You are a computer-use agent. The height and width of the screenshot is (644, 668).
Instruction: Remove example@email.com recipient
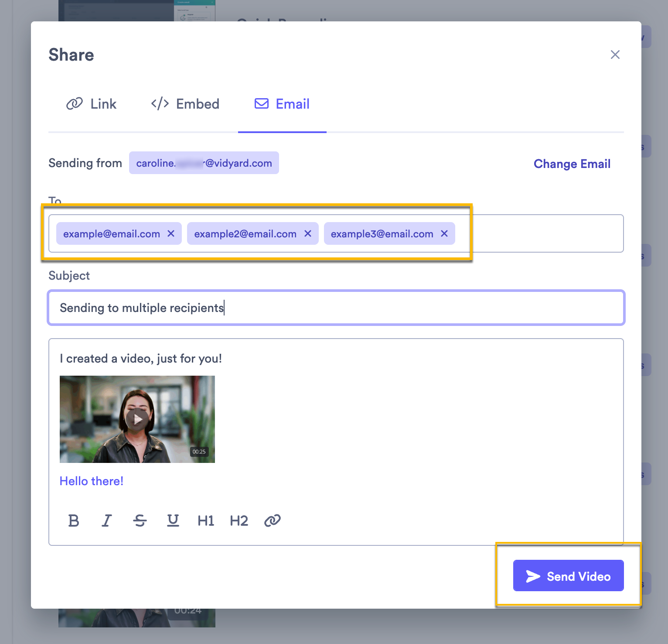click(171, 233)
